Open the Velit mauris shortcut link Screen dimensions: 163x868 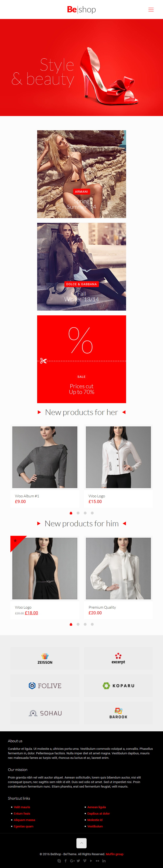coord(22,807)
